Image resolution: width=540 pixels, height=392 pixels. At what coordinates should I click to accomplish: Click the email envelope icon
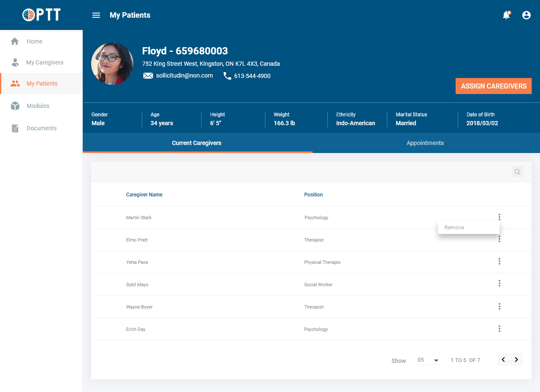coord(148,76)
